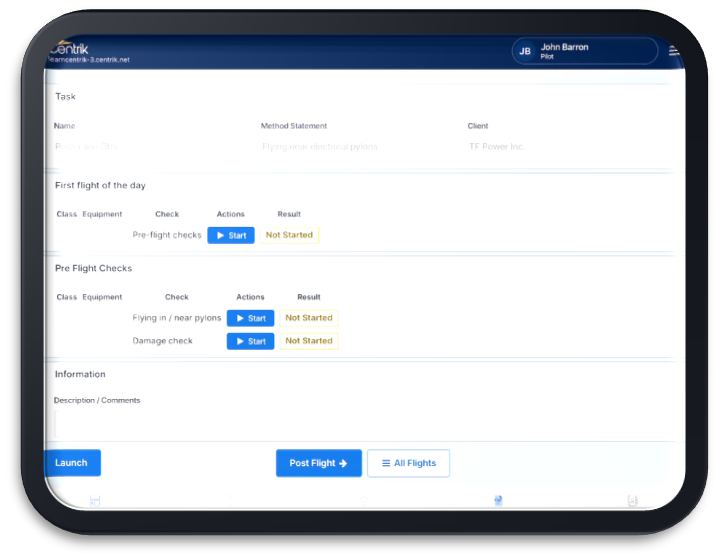Open the All Flights list
721x559 pixels.
(x=408, y=463)
